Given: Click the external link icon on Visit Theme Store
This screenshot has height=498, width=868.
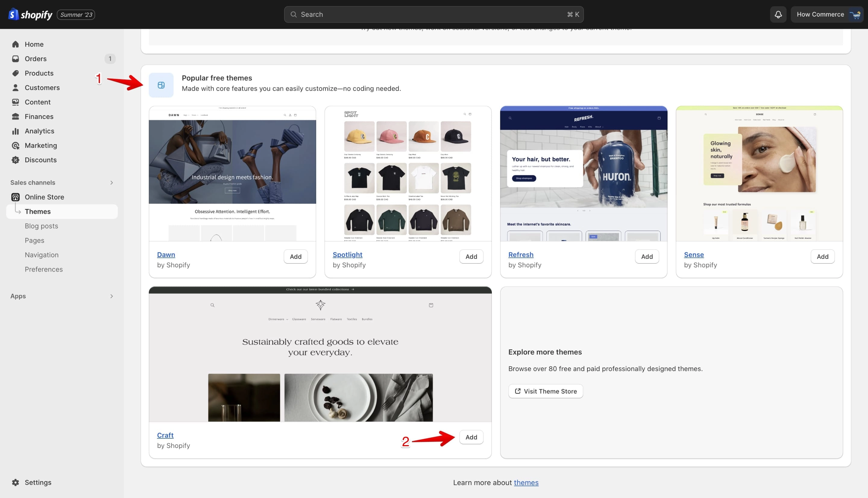Looking at the screenshot, I should [517, 391].
